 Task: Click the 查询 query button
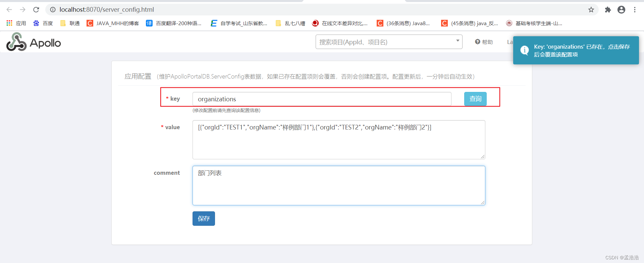click(x=475, y=99)
